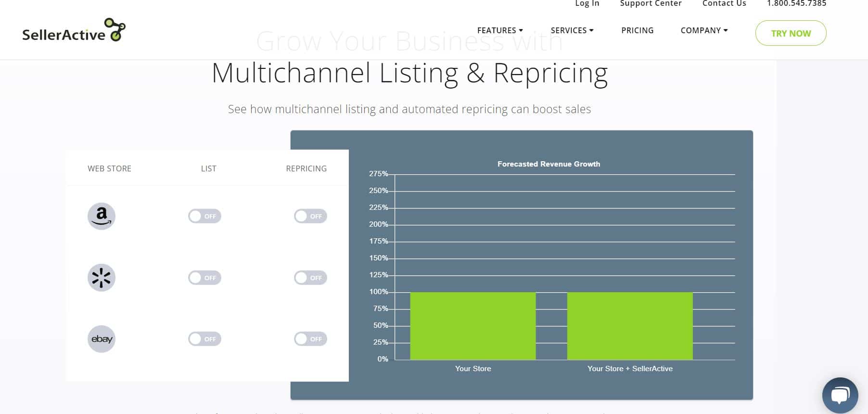Click the Your Store + SellerActive bar
868x414 pixels.
630,326
